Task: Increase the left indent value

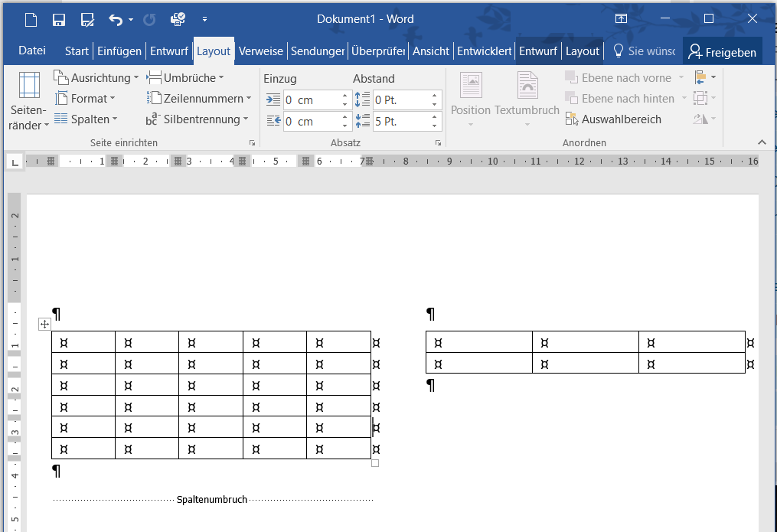Action: (x=345, y=96)
